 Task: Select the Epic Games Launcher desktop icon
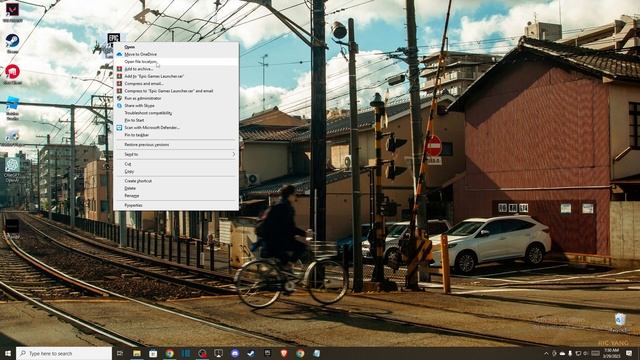tap(113, 39)
